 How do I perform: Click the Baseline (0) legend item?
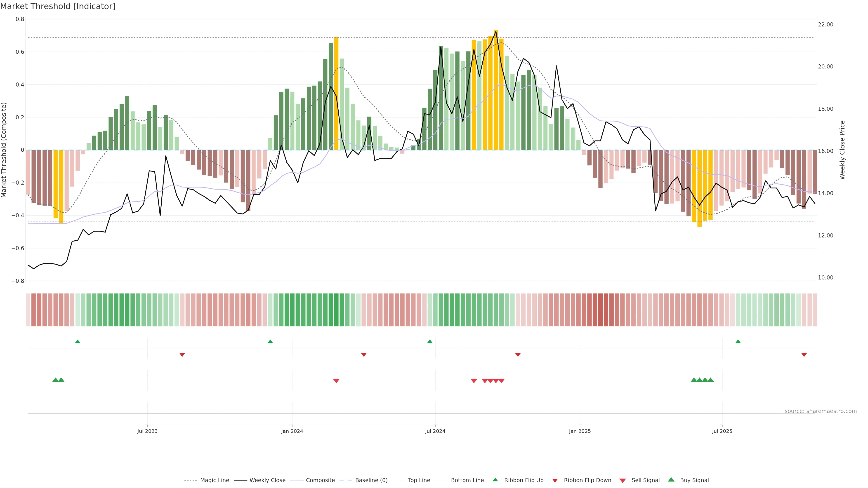coord(371,480)
